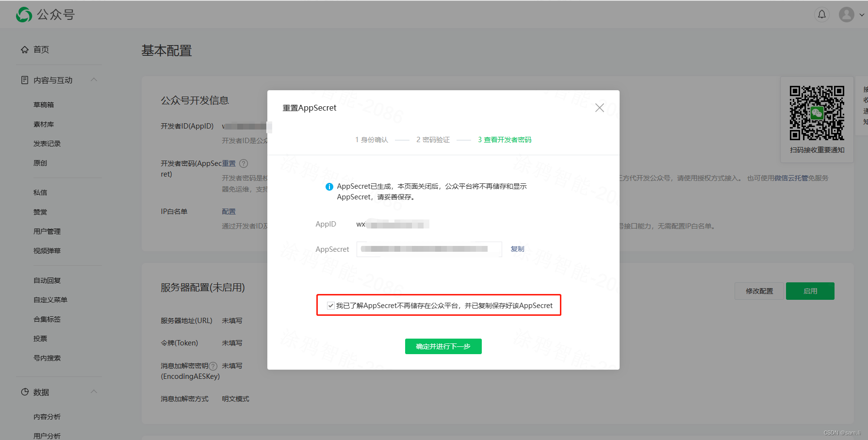Close the 重置AppSecret dialog

click(600, 108)
